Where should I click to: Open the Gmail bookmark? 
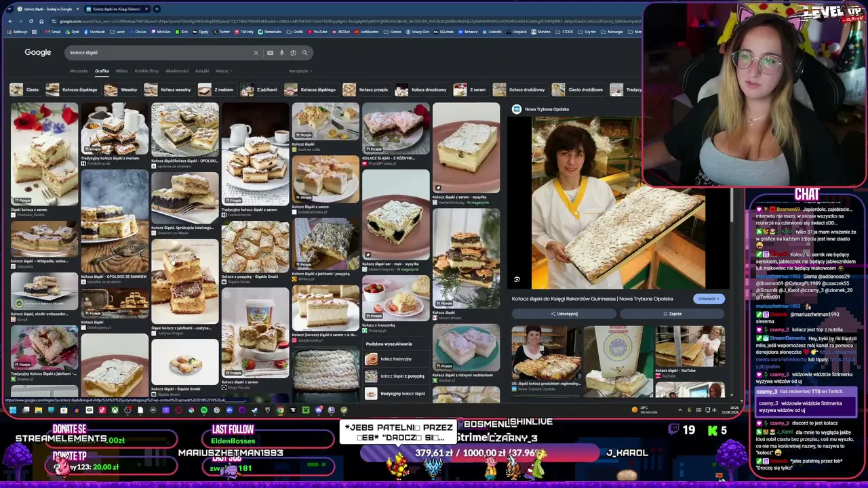[54, 32]
